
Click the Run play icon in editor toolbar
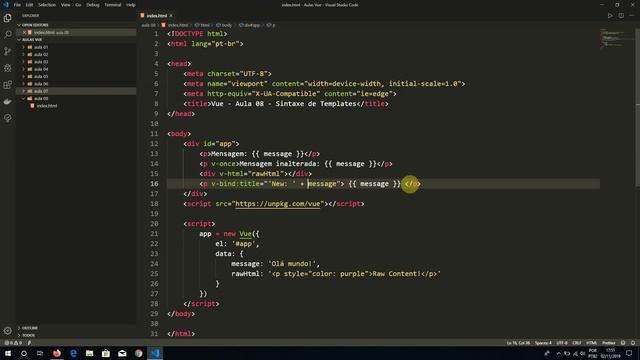click(x=610, y=16)
